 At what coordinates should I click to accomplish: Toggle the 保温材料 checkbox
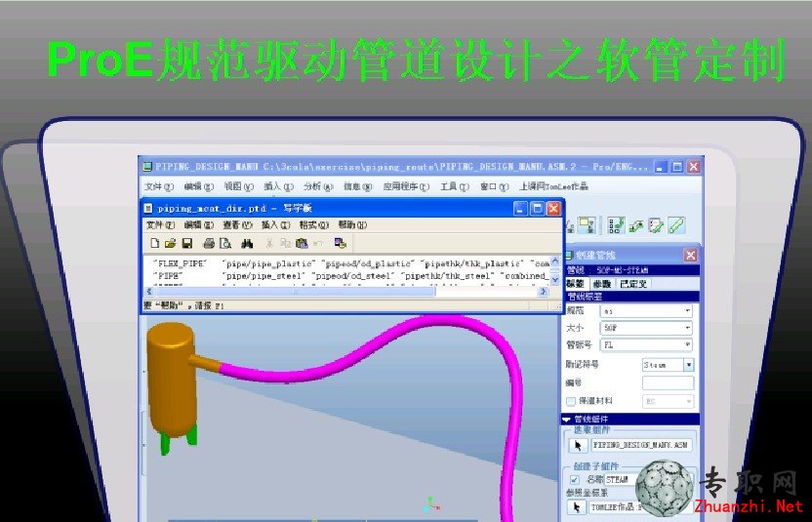click(571, 401)
